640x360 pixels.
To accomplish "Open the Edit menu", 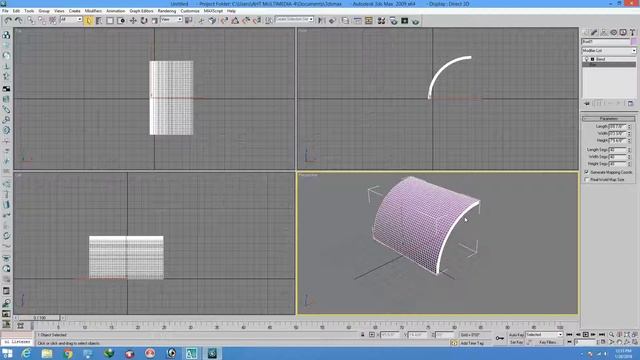I will [16, 11].
